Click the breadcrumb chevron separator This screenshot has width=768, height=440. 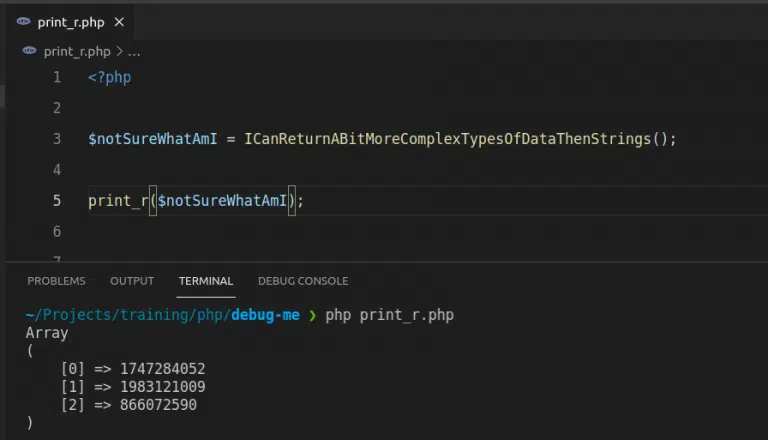tap(120, 50)
